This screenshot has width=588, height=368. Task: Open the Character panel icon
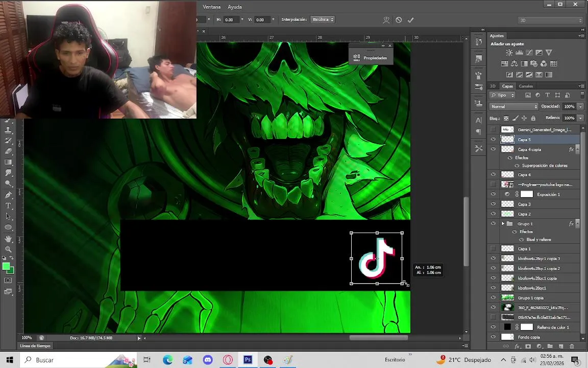[478, 121]
